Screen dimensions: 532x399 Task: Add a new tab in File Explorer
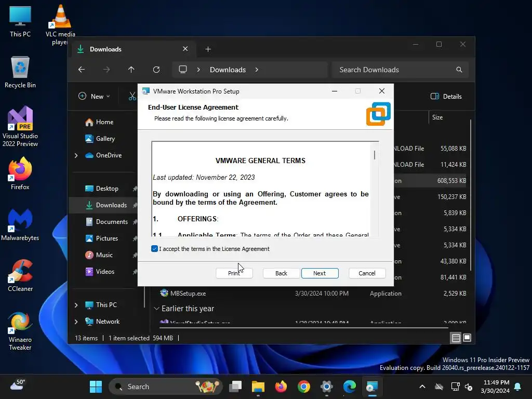click(x=208, y=49)
